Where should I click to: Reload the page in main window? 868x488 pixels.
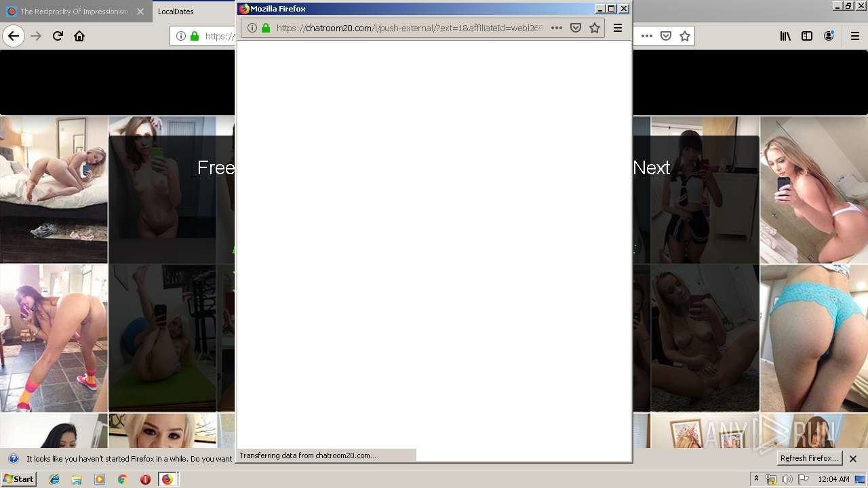pyautogui.click(x=58, y=36)
